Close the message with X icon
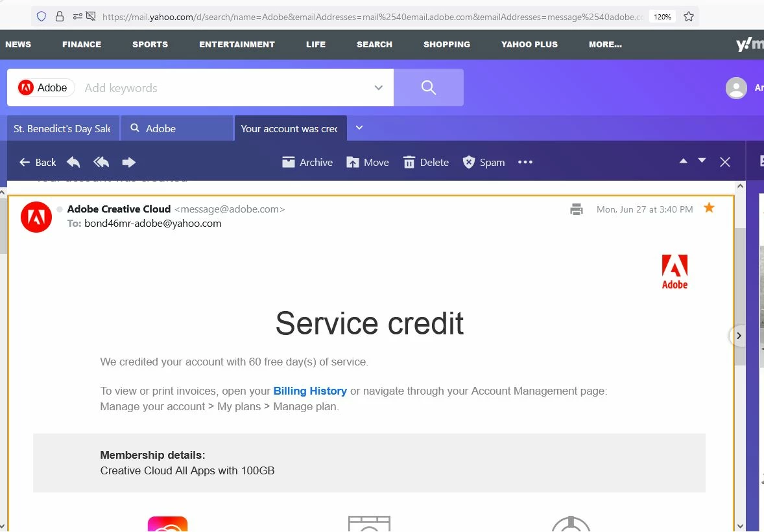Screen dimensions: 764x532 click(x=724, y=162)
